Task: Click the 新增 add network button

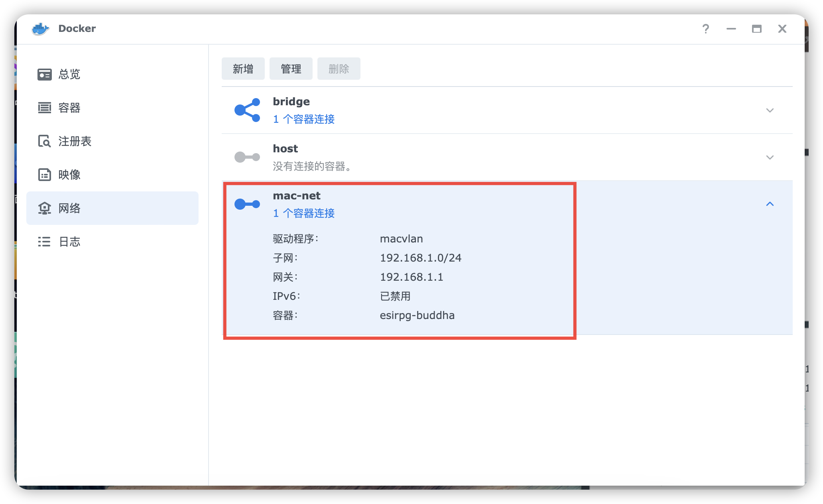Action: coord(243,69)
